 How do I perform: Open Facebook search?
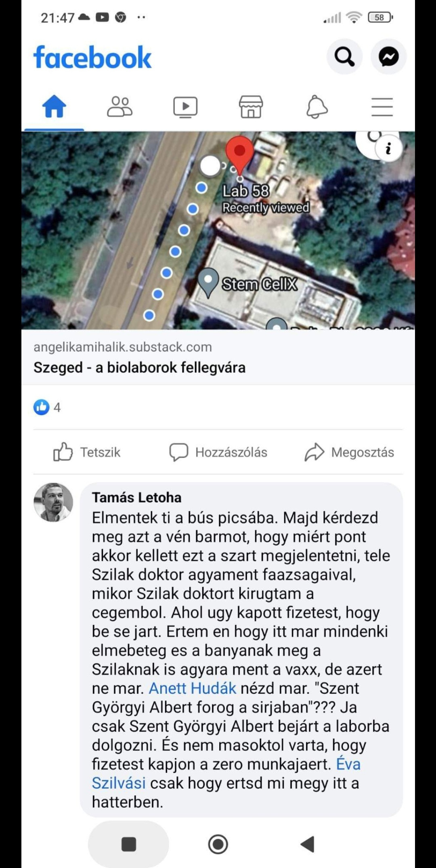click(x=344, y=57)
